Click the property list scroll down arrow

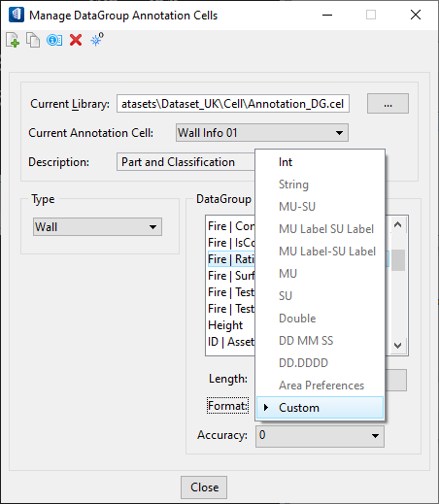click(398, 346)
